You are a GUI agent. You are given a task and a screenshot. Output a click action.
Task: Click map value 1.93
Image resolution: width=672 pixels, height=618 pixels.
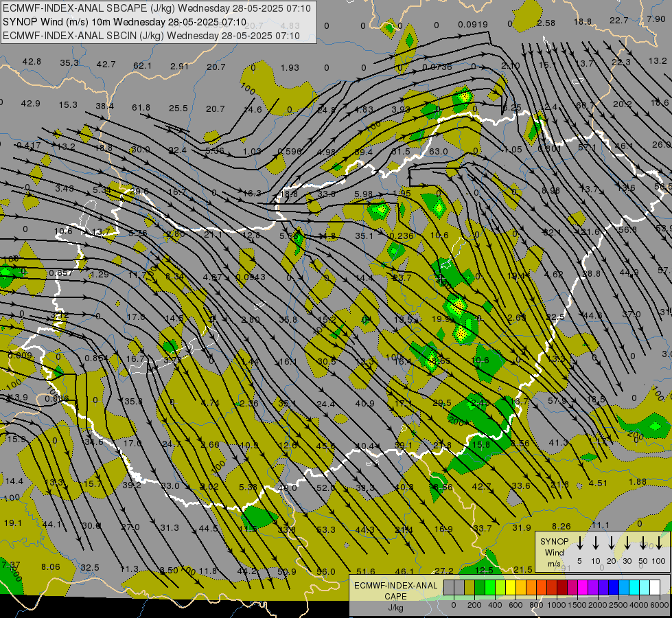[290, 68]
